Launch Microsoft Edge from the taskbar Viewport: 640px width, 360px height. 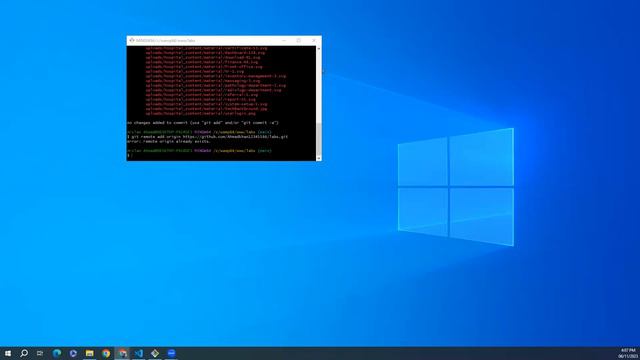(x=57, y=353)
